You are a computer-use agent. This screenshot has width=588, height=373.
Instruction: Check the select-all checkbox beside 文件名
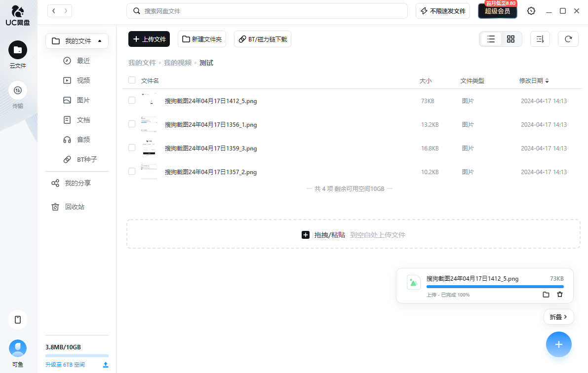[132, 80]
